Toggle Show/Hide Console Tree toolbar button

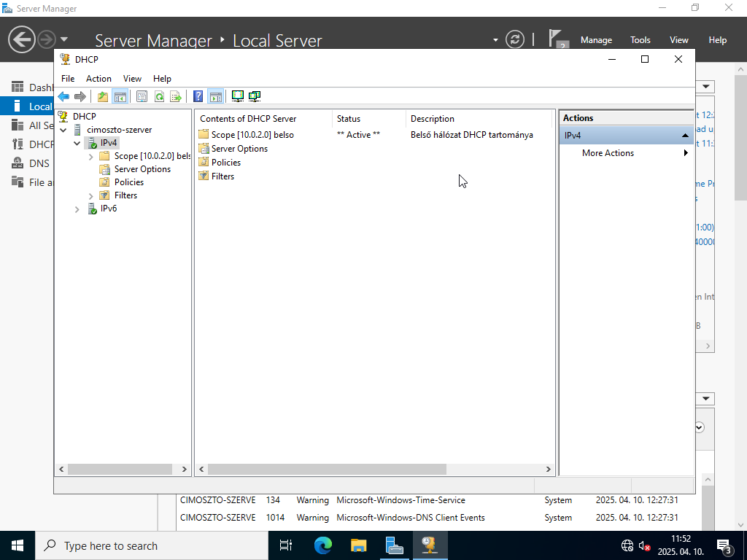(x=120, y=96)
